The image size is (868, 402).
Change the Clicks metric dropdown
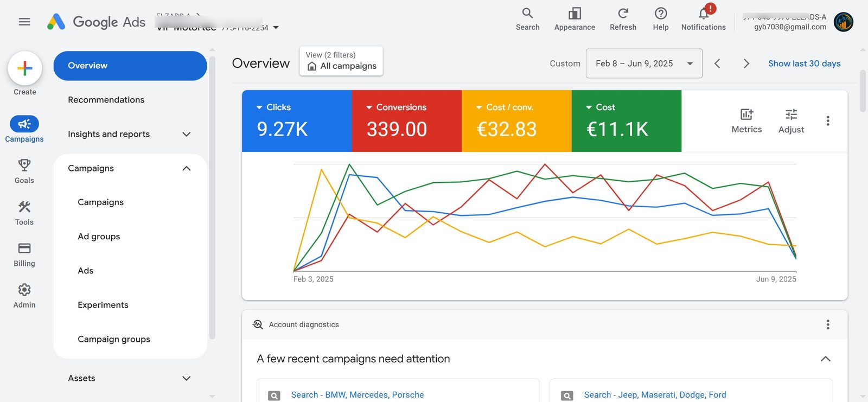tap(273, 107)
